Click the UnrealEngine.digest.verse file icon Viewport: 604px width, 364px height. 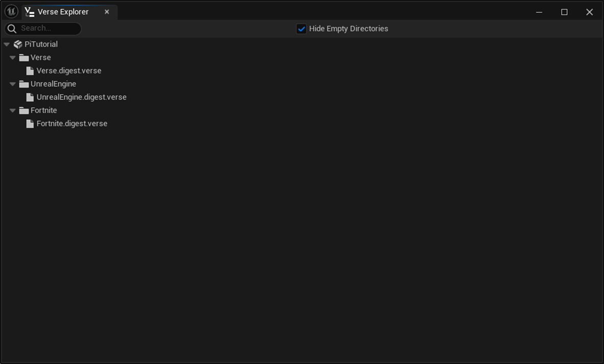tap(30, 98)
